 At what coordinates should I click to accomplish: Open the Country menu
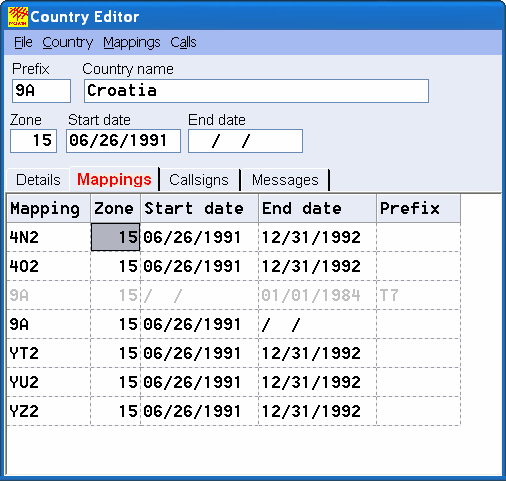(68, 43)
